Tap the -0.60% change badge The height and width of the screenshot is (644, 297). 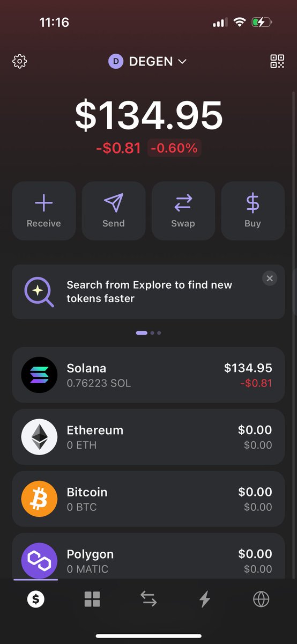pos(174,148)
